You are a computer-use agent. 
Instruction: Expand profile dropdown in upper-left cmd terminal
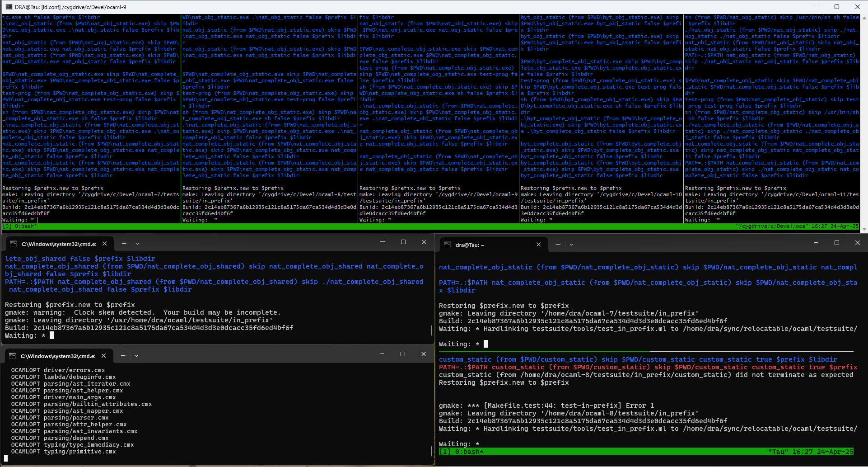[x=137, y=244]
